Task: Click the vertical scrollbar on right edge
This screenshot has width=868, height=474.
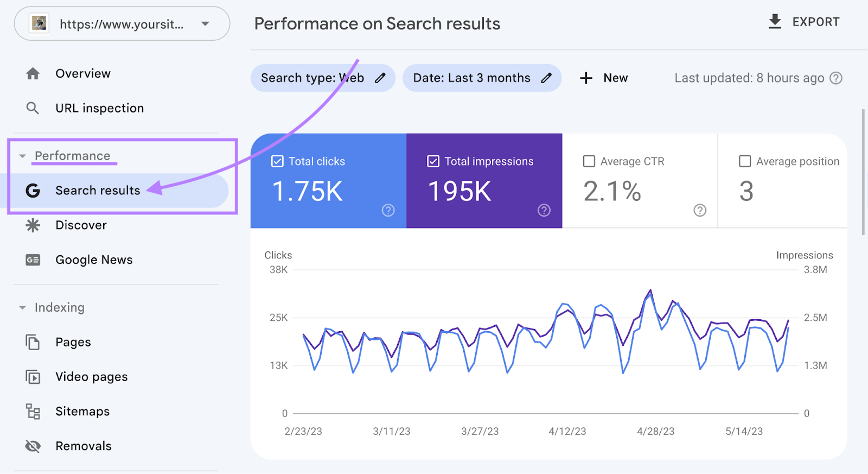Action: point(863,172)
